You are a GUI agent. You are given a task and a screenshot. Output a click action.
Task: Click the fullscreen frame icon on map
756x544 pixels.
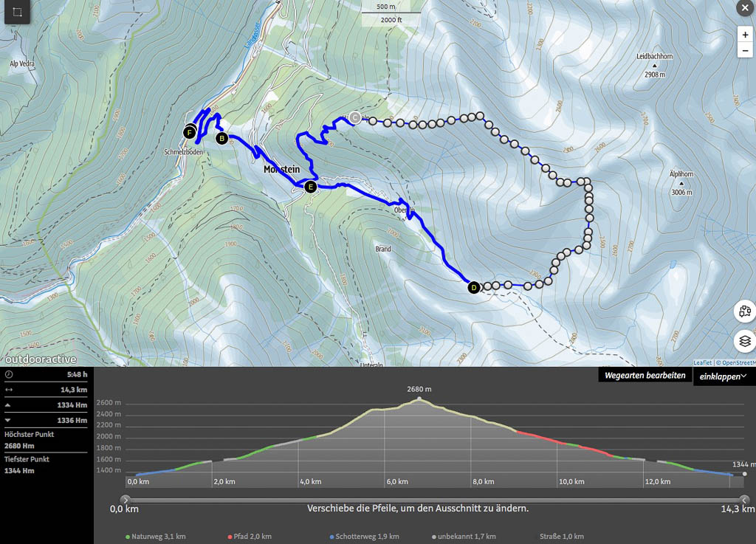click(18, 13)
